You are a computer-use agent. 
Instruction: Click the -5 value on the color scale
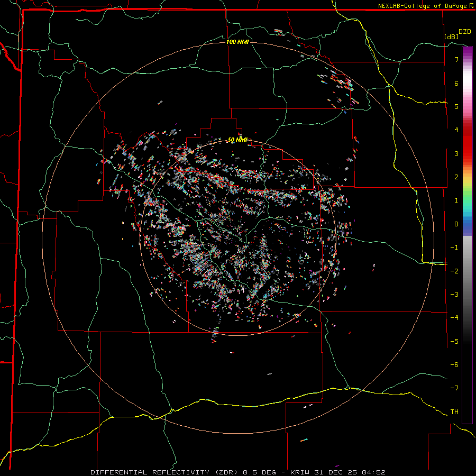pos(454,341)
